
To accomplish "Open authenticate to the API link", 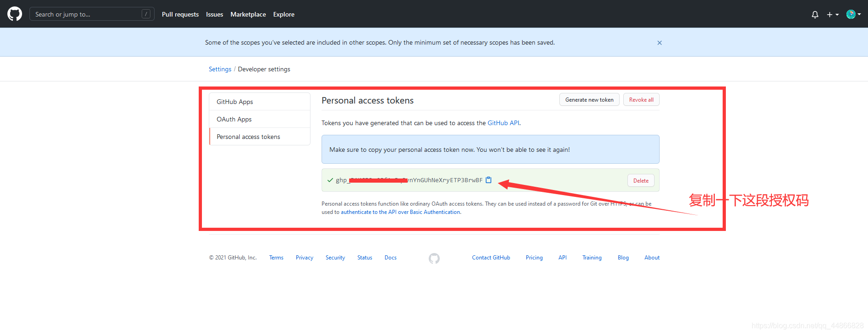I will 401,212.
